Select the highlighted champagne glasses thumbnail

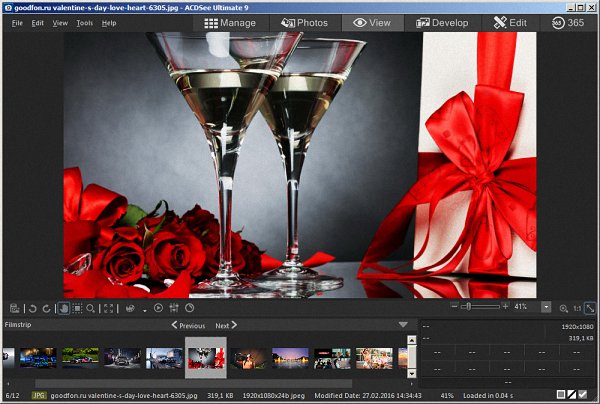click(x=206, y=357)
